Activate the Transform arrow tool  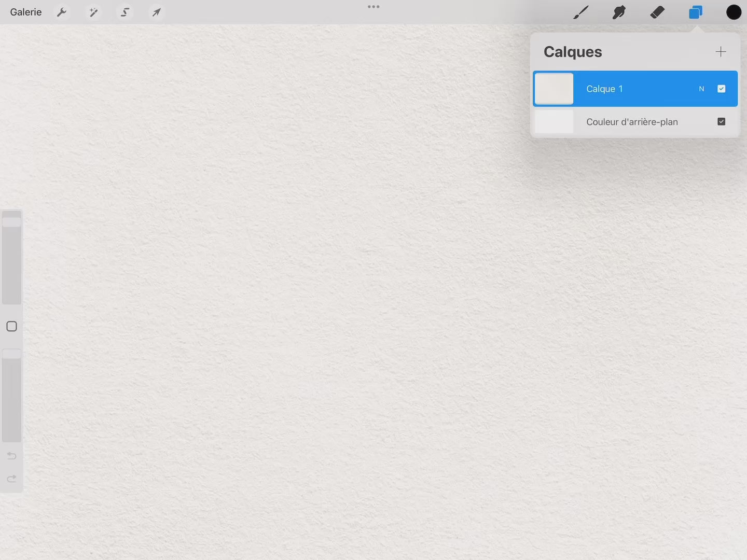click(x=156, y=12)
